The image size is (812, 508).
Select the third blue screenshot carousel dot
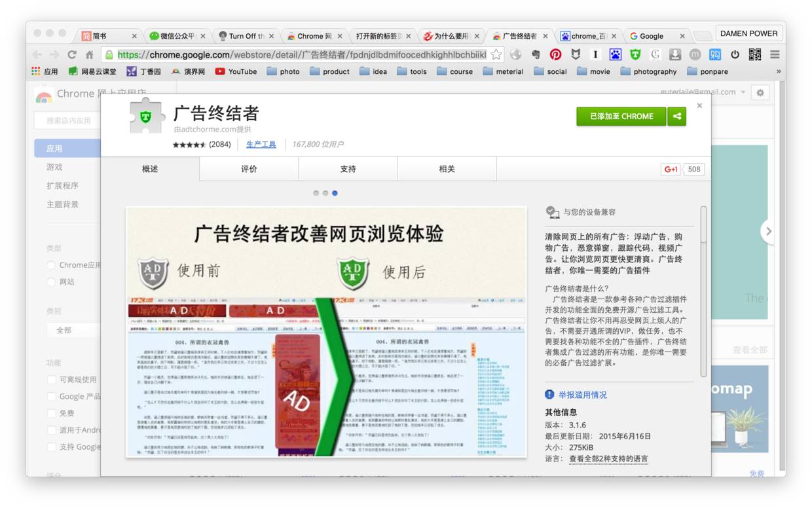coord(335,193)
